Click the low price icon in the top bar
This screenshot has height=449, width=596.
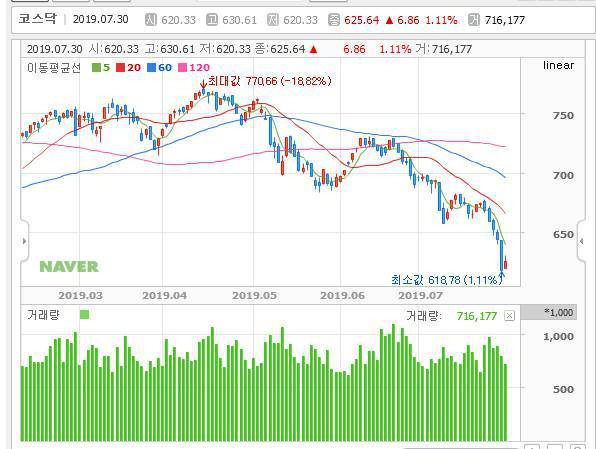[273, 20]
